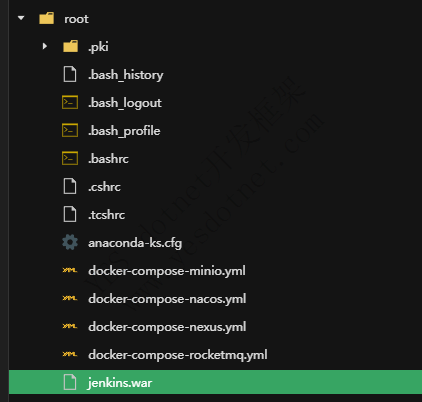
Task: Select the .bash_history file
Action: (126, 75)
